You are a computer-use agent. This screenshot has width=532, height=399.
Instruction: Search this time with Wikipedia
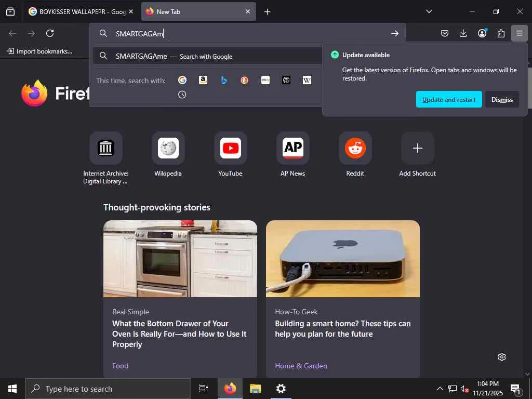pos(307,80)
